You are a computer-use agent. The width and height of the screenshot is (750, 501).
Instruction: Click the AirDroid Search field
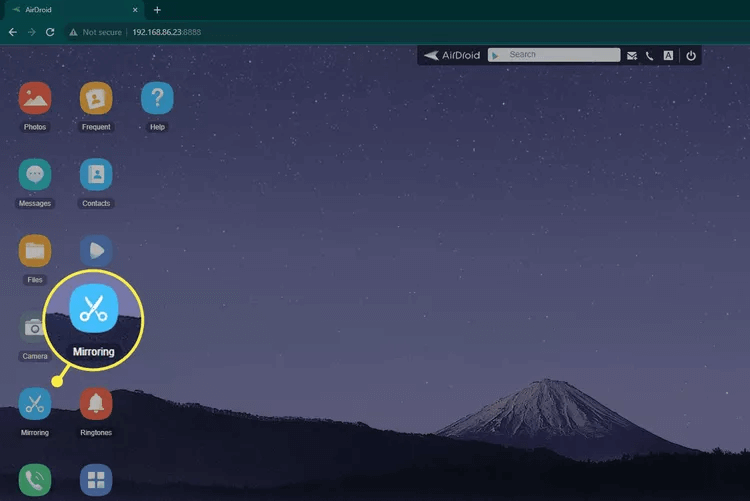point(560,55)
